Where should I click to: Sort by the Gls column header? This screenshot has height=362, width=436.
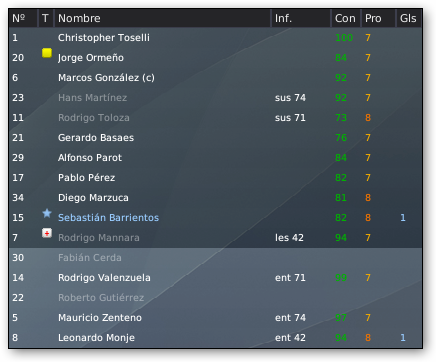(x=409, y=18)
